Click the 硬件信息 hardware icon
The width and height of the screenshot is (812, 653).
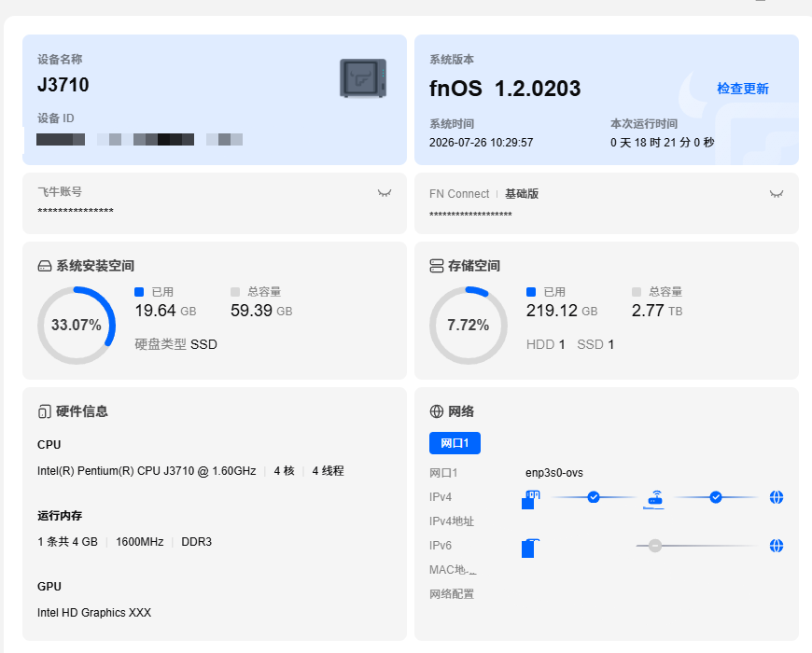click(x=45, y=411)
